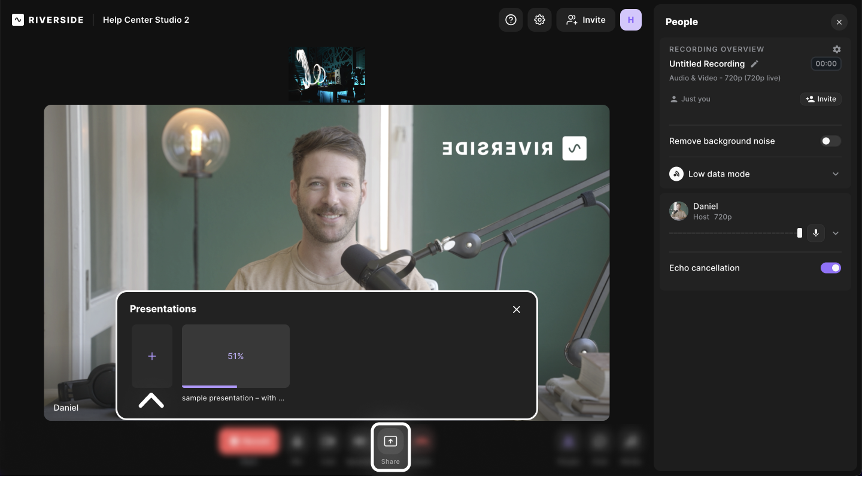Click the recording overview settings gear
862x504 pixels.
click(x=836, y=49)
